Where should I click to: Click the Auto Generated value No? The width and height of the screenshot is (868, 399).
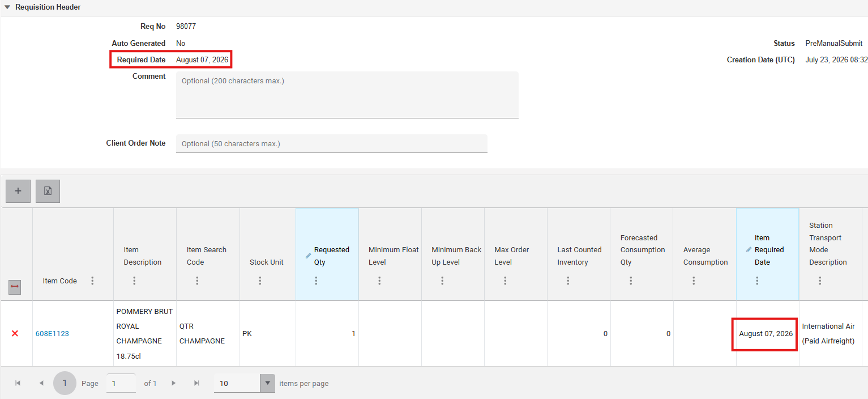pos(181,43)
